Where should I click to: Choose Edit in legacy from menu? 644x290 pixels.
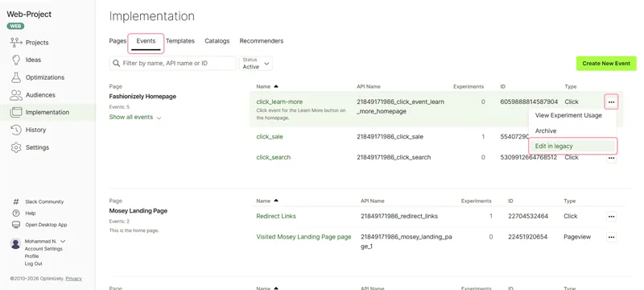click(x=573, y=147)
